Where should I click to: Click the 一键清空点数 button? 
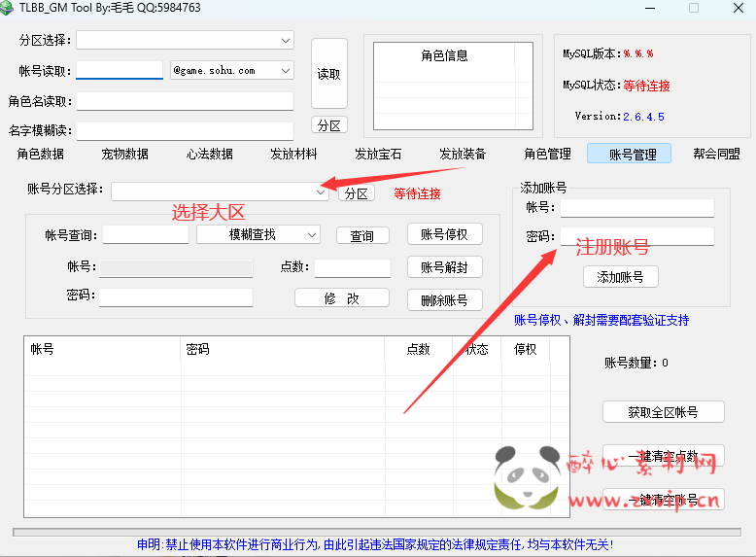pos(664,456)
